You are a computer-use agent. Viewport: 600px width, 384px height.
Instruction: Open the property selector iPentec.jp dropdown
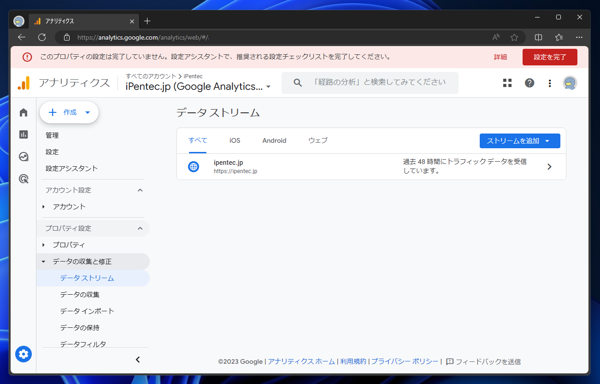click(x=198, y=86)
